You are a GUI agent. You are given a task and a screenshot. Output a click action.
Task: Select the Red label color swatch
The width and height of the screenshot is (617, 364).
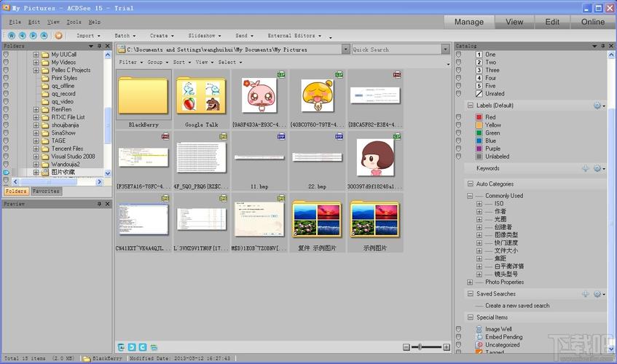click(x=479, y=117)
